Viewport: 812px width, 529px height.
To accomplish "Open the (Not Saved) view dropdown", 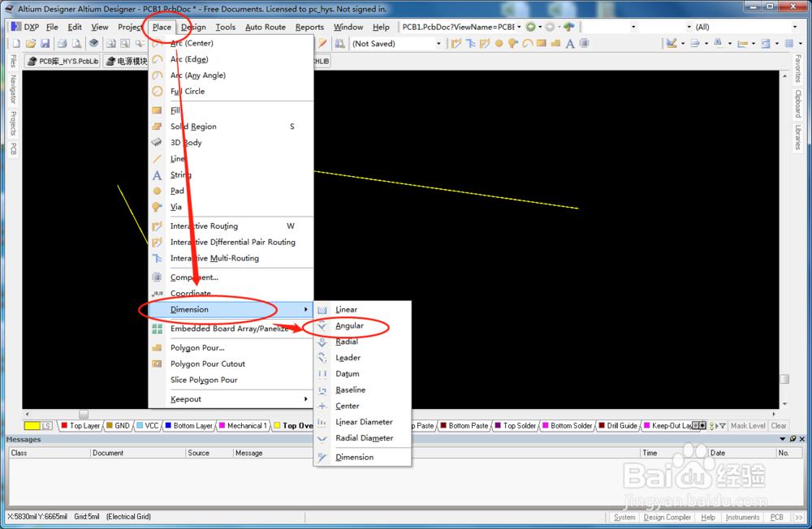I will [438, 44].
